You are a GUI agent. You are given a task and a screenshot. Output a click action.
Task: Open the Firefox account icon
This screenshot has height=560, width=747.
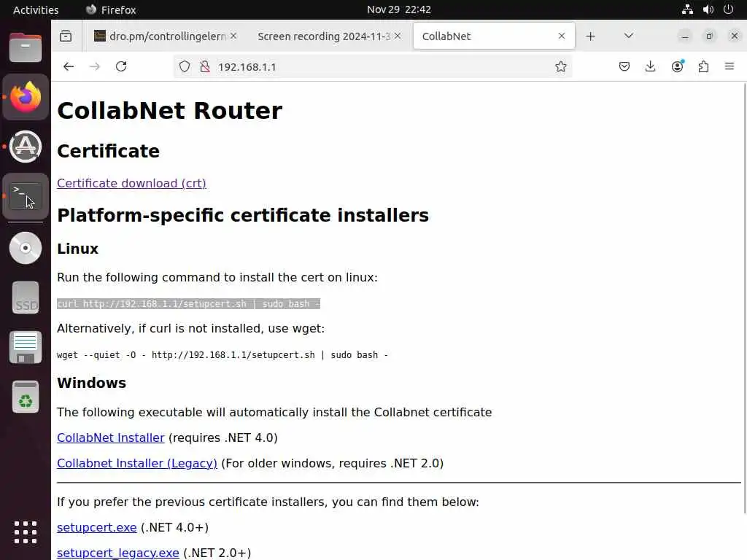coord(677,66)
